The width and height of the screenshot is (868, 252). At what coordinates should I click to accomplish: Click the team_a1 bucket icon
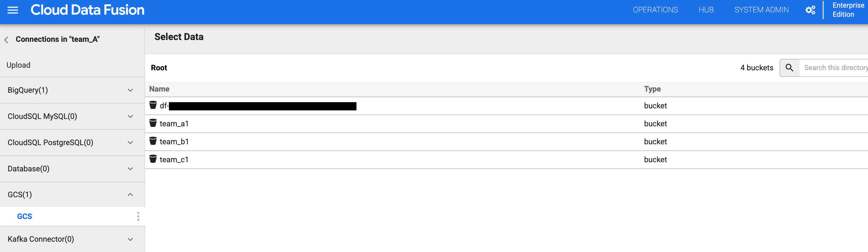coord(153,123)
